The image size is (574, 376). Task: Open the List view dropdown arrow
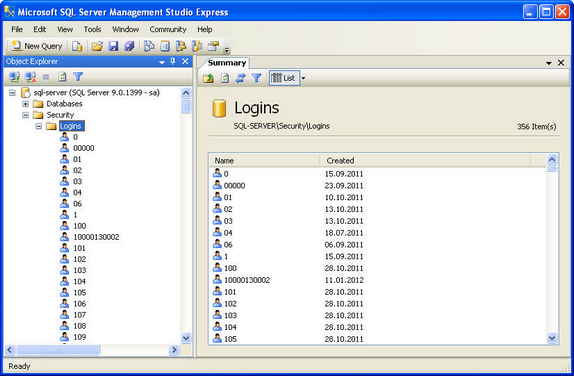point(303,78)
